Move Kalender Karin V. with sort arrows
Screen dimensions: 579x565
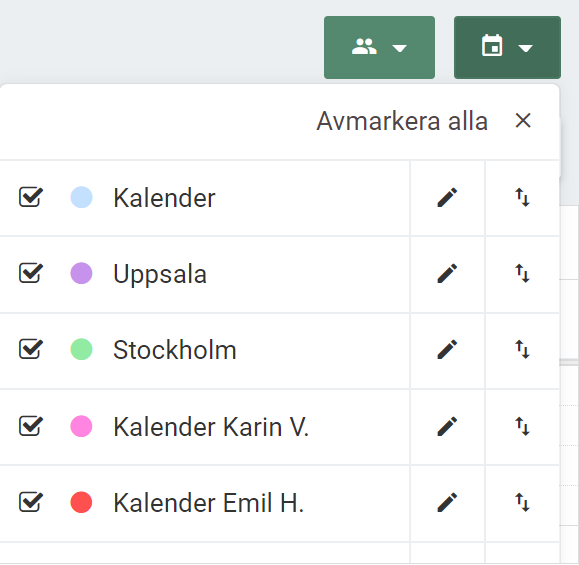(x=523, y=427)
